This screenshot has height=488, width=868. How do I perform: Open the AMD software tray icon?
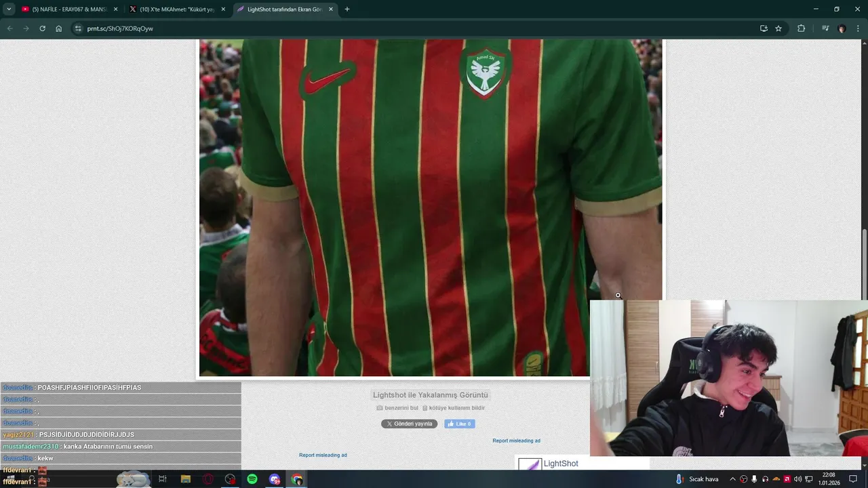[x=787, y=479]
